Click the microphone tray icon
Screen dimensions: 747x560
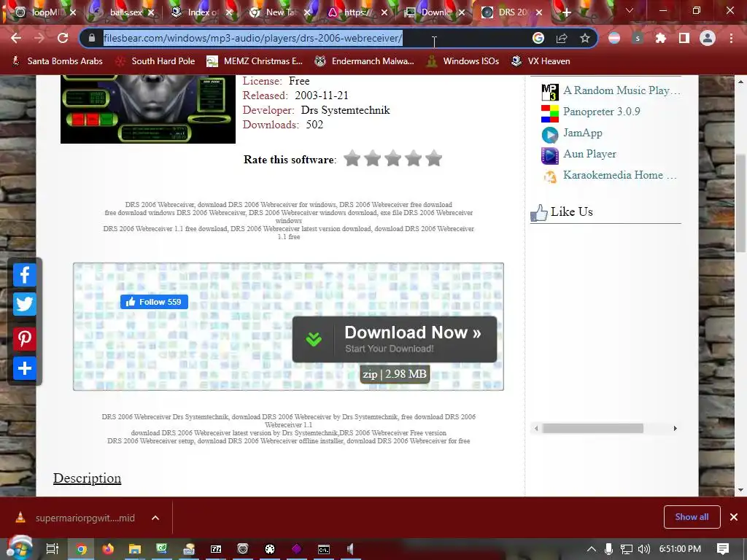(608, 549)
